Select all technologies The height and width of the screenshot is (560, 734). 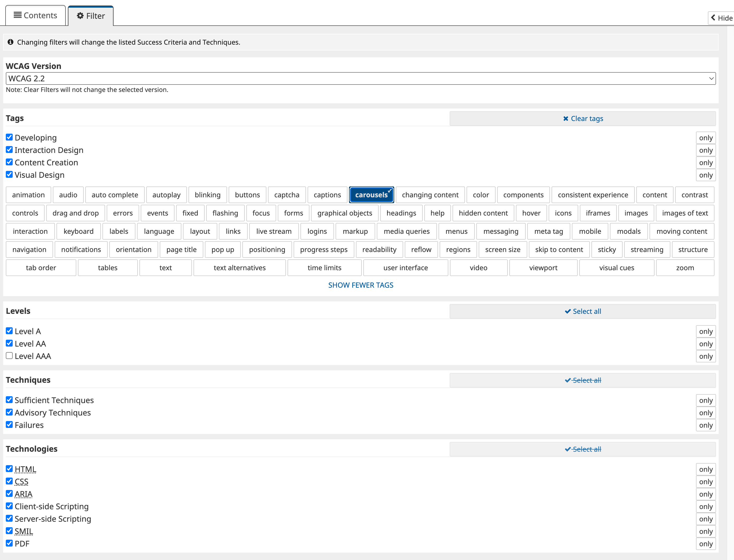pyautogui.click(x=582, y=449)
